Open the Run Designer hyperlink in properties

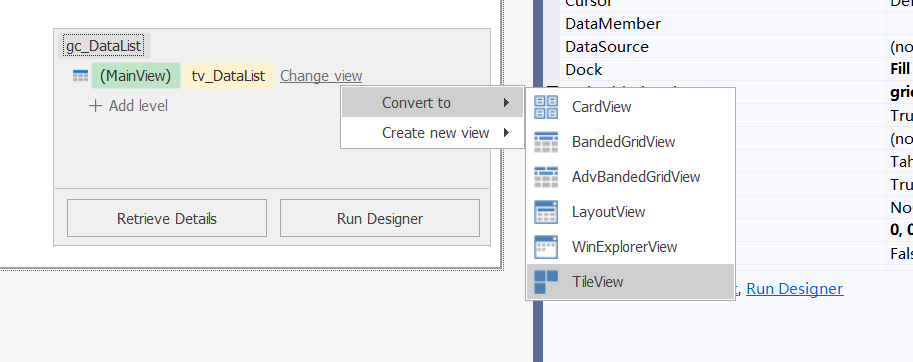tap(794, 289)
